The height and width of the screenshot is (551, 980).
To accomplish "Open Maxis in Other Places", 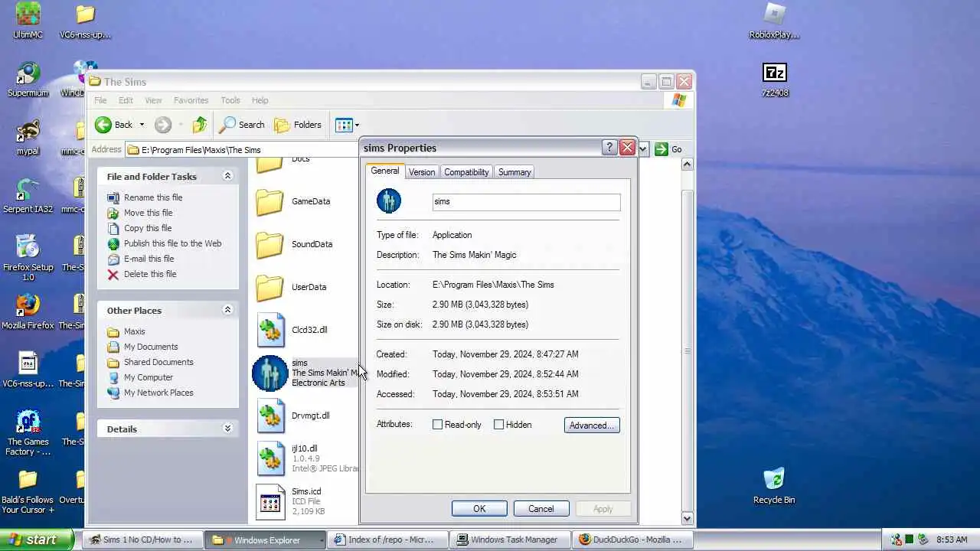I will (x=135, y=331).
